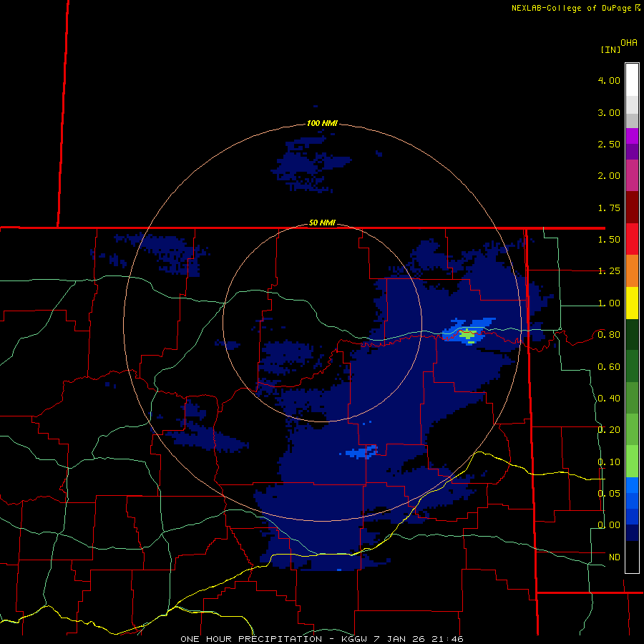Select the dark red legend swatch
The width and height of the screenshot is (644, 644).
point(632,208)
